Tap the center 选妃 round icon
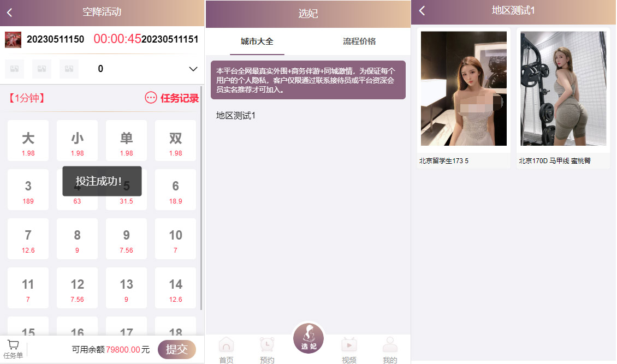Viewport: 617px width, 364px height. pos(308,338)
